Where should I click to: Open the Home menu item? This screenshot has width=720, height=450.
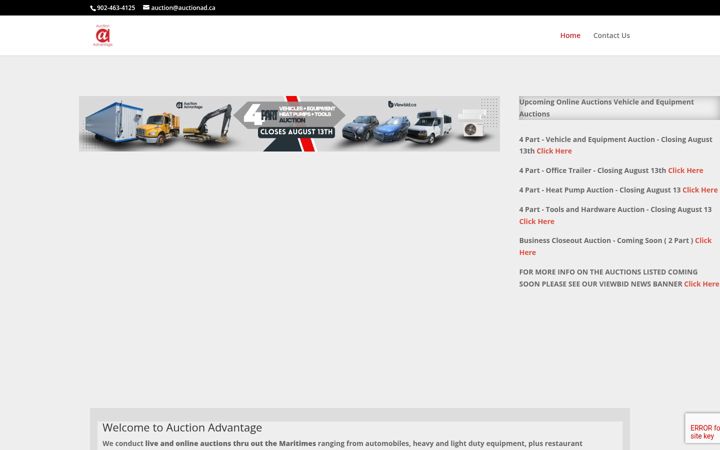tap(570, 35)
